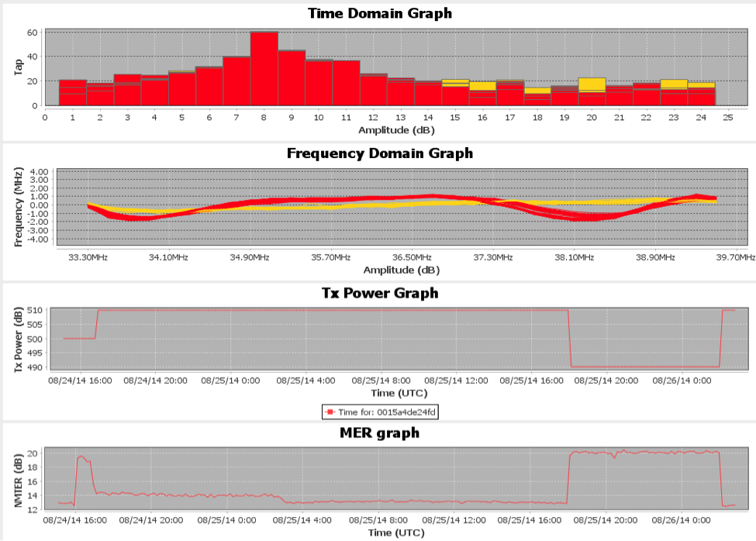Screen dimensions: 756x541
Task: Toggle the 'Time for: 0015a4de24fd' legend entry
Action: 381,412
